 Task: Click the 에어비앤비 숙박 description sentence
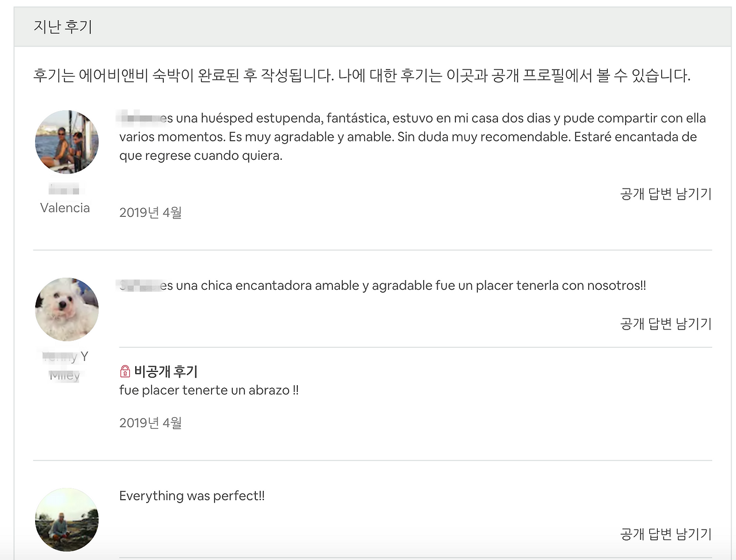(x=362, y=75)
